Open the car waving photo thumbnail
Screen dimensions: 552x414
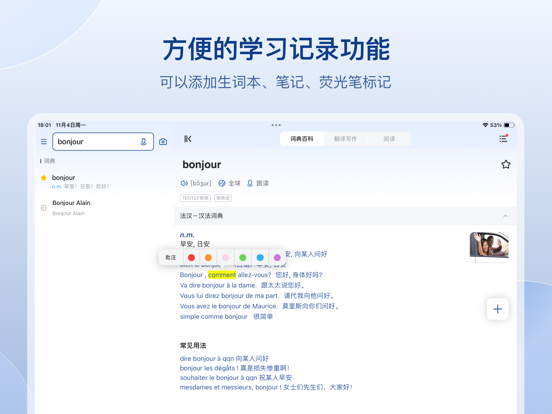(489, 247)
